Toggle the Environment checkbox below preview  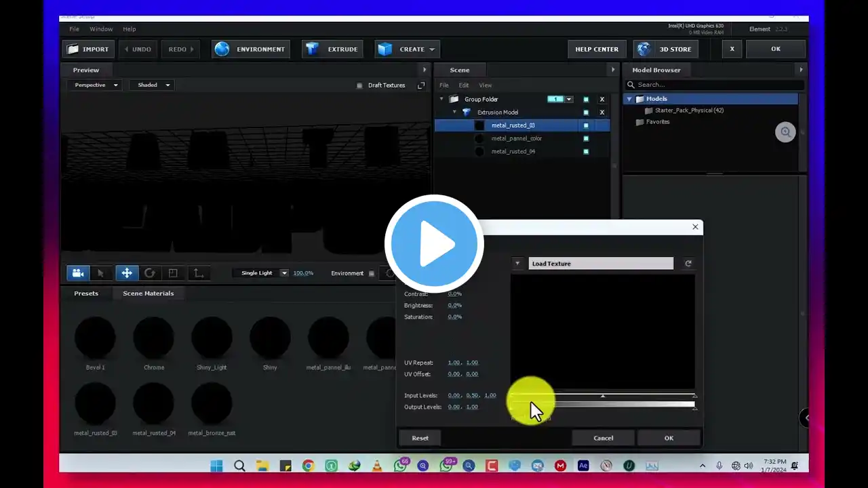[x=372, y=273]
